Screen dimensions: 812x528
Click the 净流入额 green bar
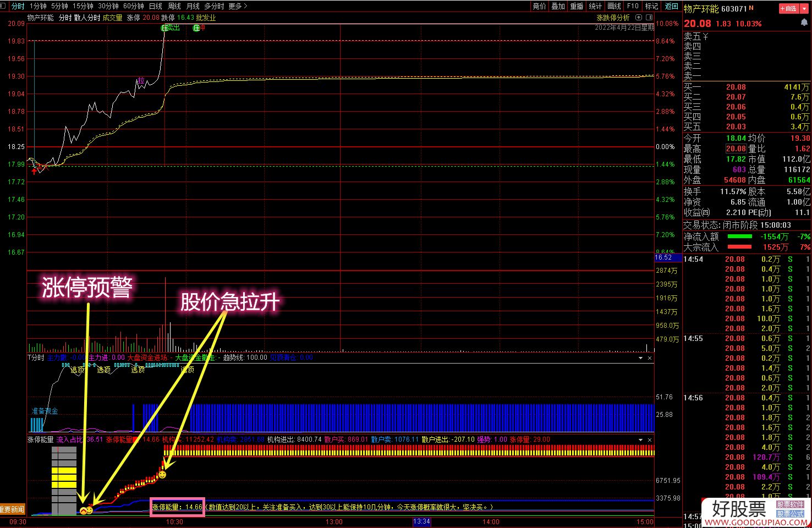[739, 237]
